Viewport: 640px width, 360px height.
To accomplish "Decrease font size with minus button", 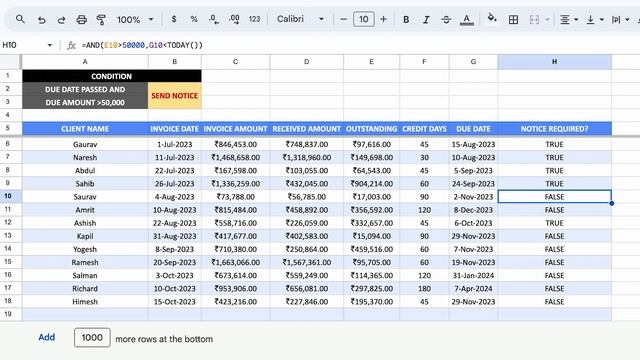I will click(344, 19).
